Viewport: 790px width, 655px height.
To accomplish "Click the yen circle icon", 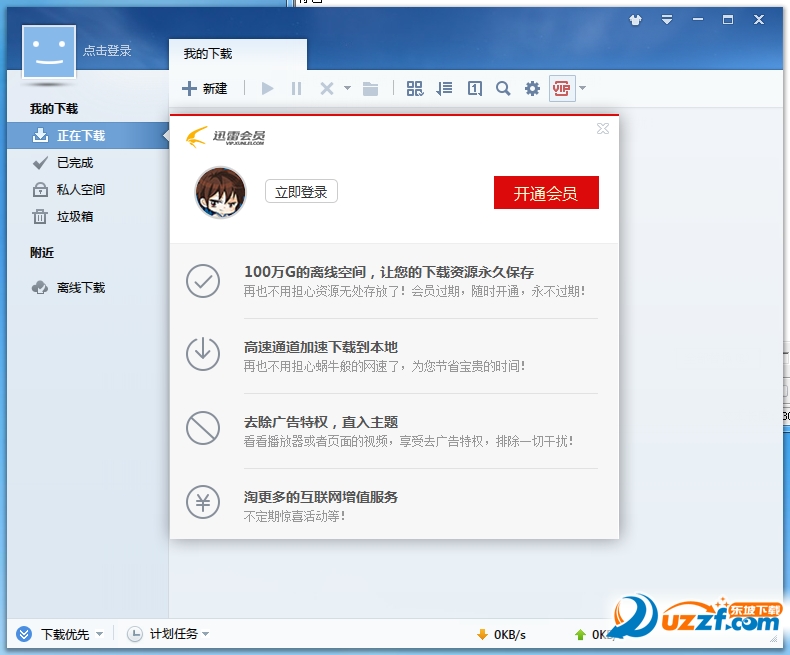I will [203, 502].
